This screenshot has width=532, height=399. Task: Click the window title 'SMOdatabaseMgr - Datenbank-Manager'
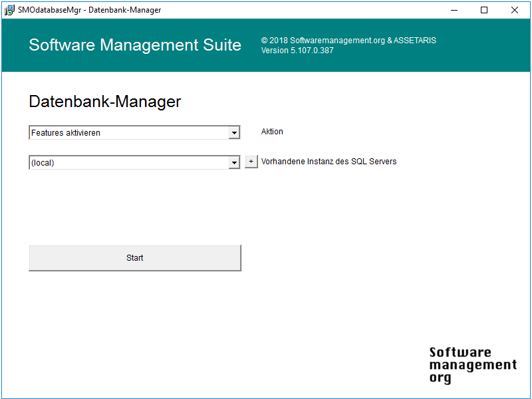pos(89,10)
